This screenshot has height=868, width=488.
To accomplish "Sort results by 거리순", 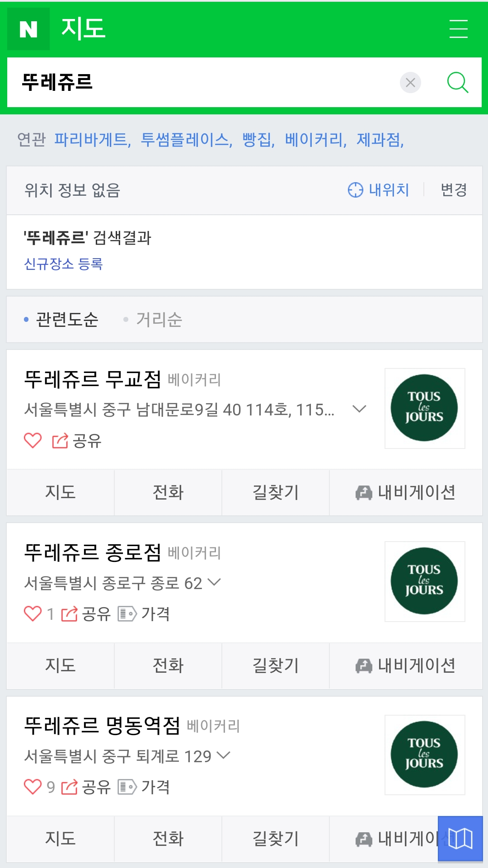I will tap(159, 320).
